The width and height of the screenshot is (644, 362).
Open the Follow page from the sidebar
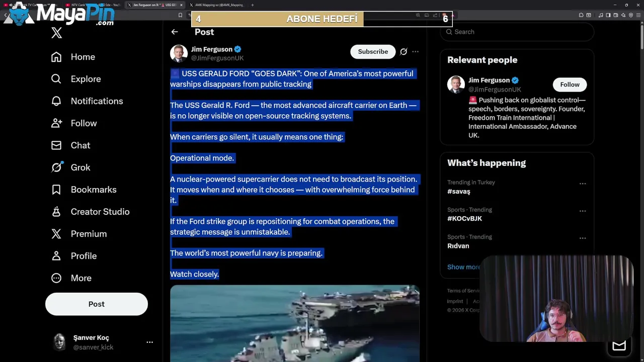(x=74, y=123)
